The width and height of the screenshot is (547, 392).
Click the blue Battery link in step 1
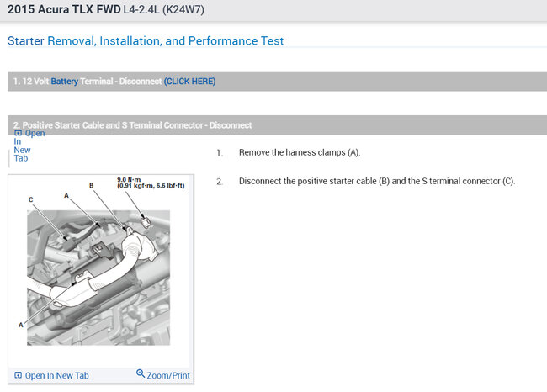click(x=65, y=82)
